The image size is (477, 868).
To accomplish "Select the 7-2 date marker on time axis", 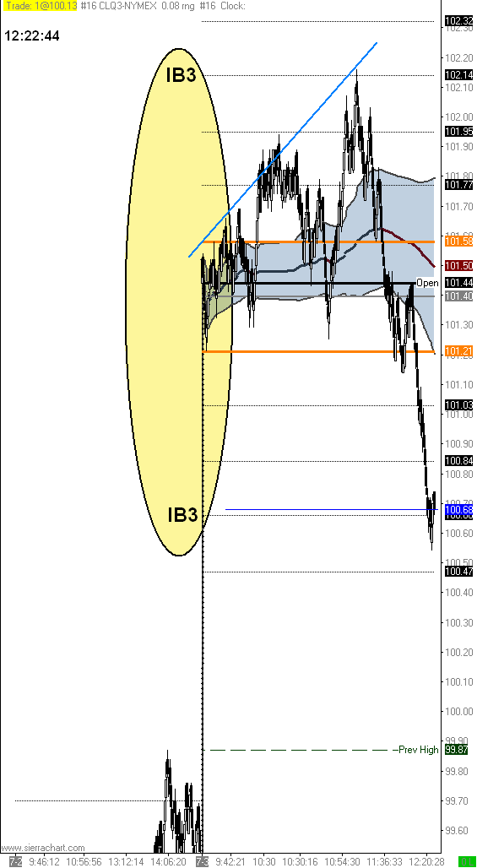I will click(x=15, y=862).
